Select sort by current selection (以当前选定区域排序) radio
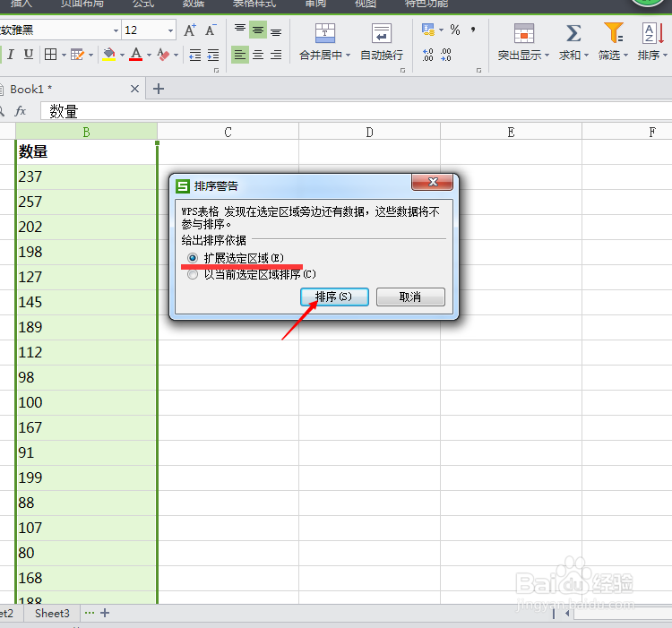Screen dimensions: 672x628 click(193, 274)
